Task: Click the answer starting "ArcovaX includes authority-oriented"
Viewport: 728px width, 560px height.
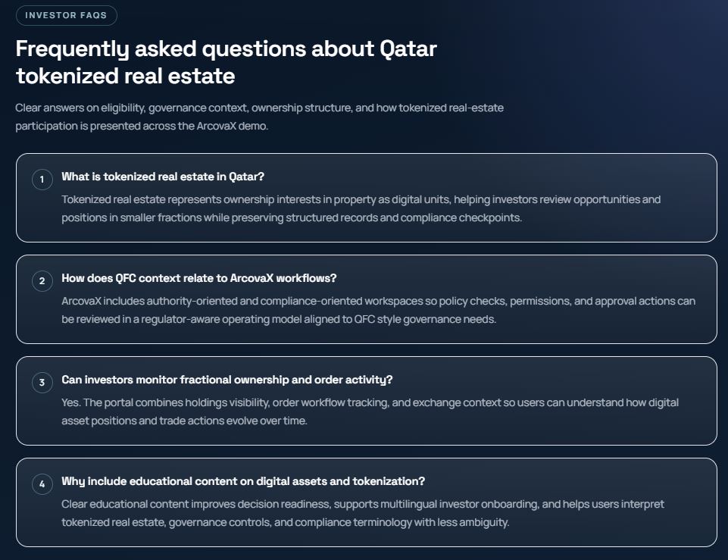Action: (378, 310)
